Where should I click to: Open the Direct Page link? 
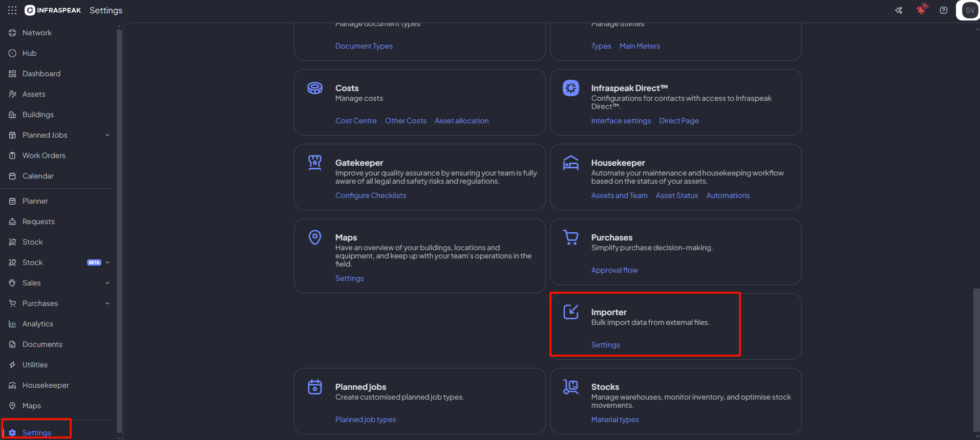pos(679,121)
